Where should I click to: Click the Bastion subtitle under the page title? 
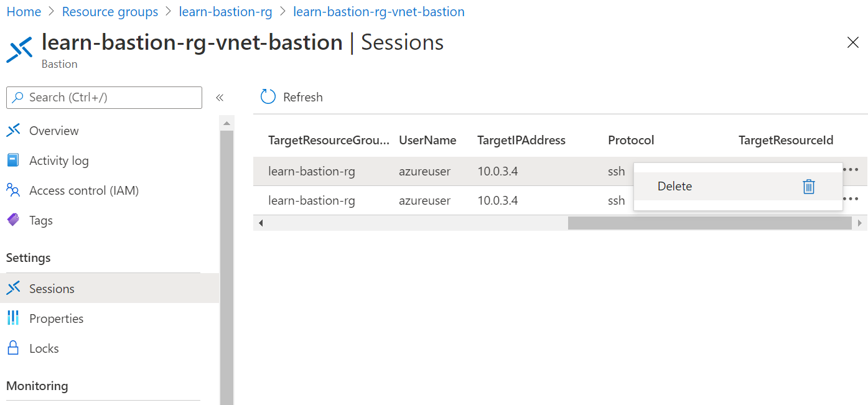(x=60, y=64)
